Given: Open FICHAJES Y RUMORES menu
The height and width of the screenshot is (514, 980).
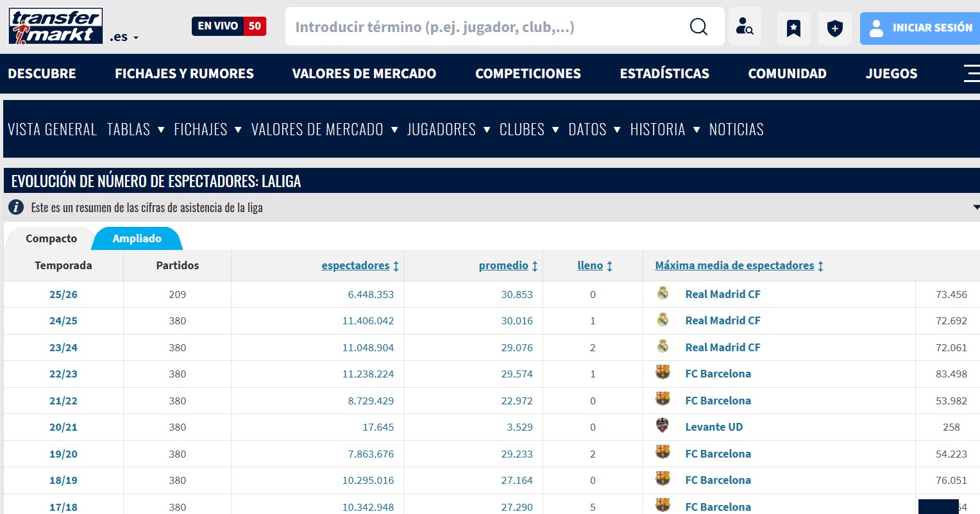Looking at the screenshot, I should click(x=184, y=74).
